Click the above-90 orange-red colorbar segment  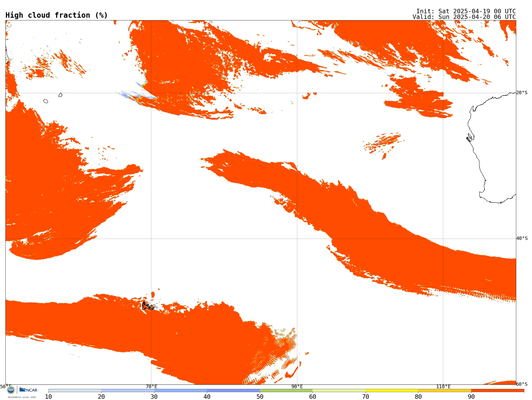point(498,391)
